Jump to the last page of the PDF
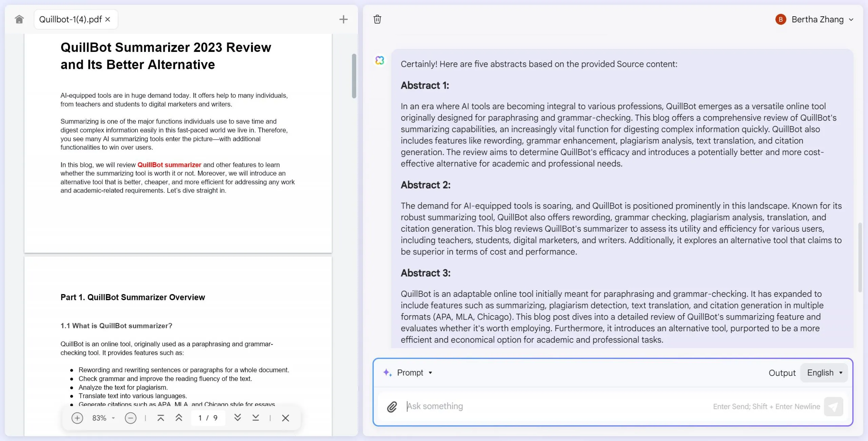The height and width of the screenshot is (441, 868). pyautogui.click(x=256, y=418)
